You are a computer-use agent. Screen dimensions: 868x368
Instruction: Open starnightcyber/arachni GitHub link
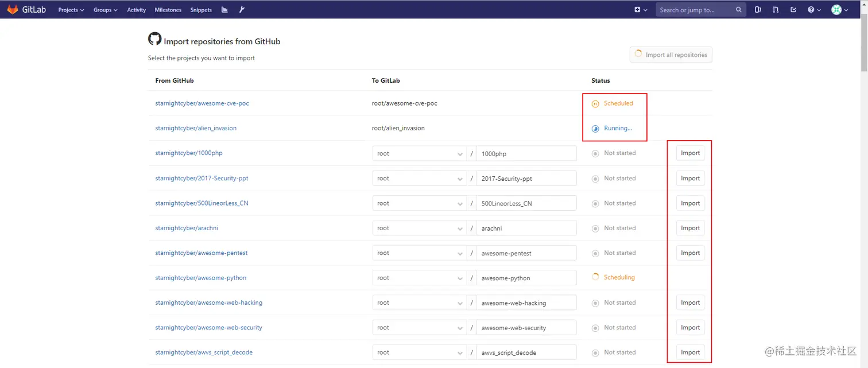coord(187,228)
